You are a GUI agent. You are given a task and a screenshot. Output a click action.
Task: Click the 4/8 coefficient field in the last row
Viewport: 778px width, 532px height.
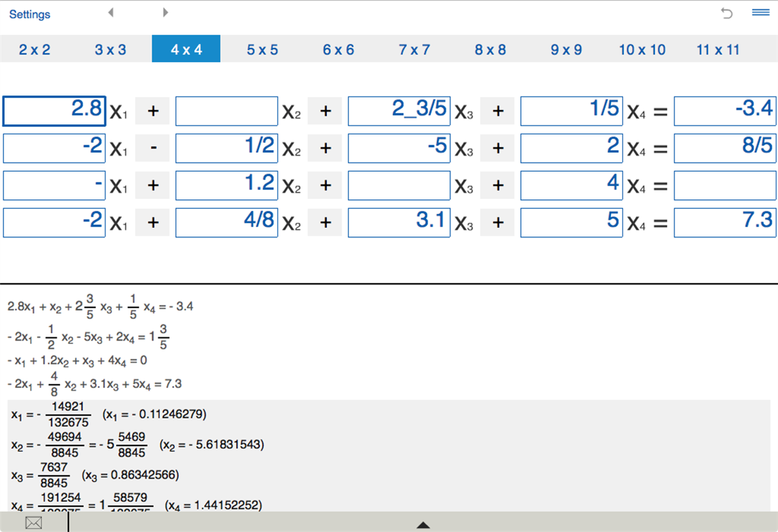click(x=227, y=222)
